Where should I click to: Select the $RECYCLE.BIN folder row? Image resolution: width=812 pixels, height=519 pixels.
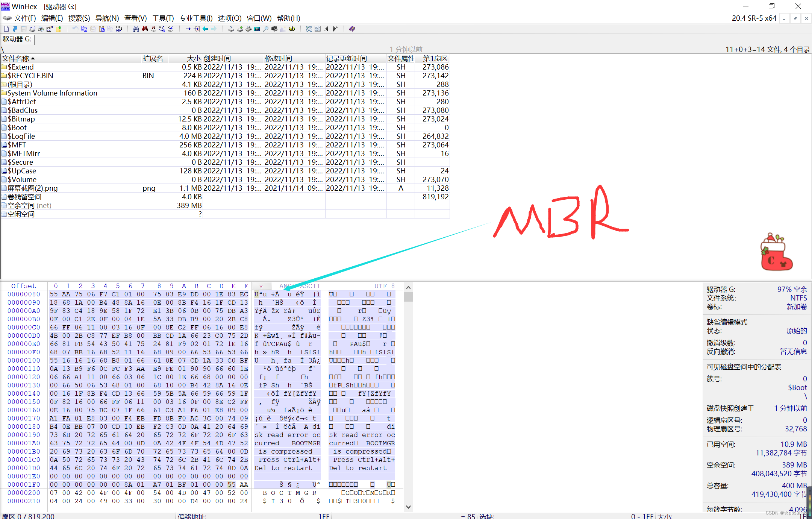pos(225,76)
